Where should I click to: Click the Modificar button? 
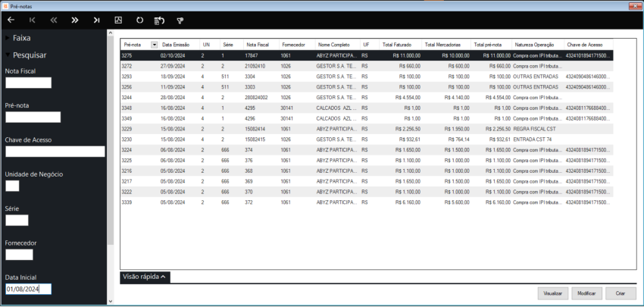pos(586,293)
